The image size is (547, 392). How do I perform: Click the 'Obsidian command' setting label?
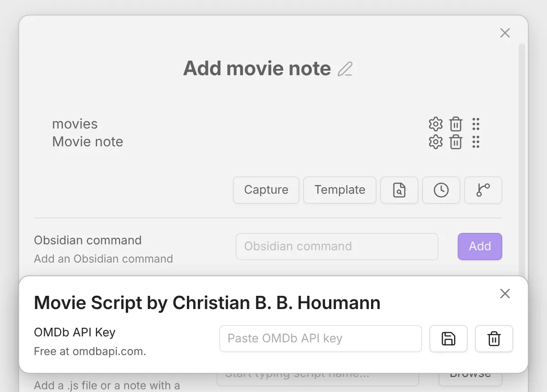click(88, 240)
